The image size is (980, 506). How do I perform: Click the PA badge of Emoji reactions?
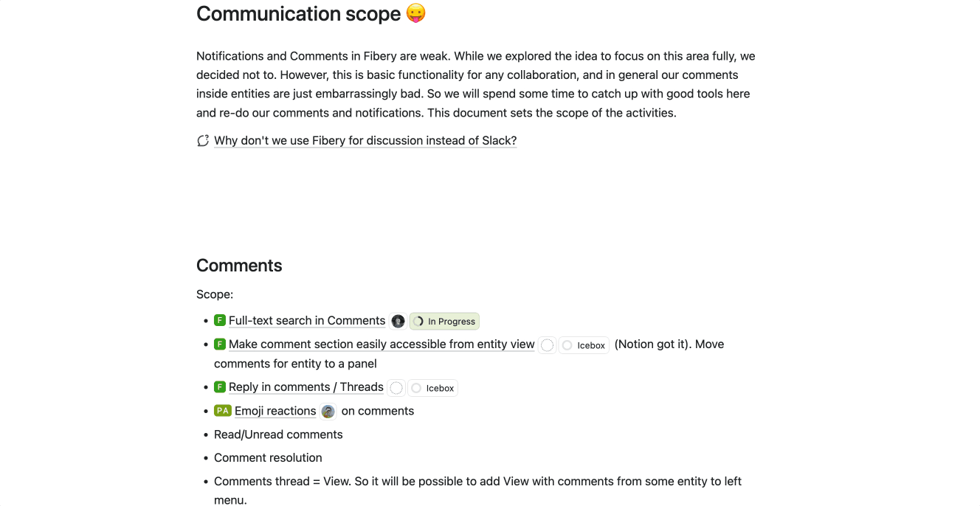coord(223,410)
